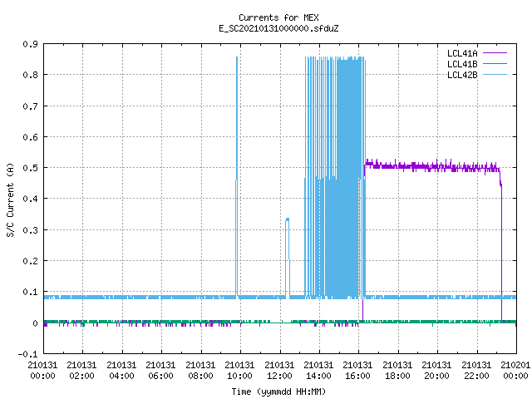Viewport: 532px width, 399px height.
Task: Click the blue LCL42B legend line sample
Action: coord(495,74)
